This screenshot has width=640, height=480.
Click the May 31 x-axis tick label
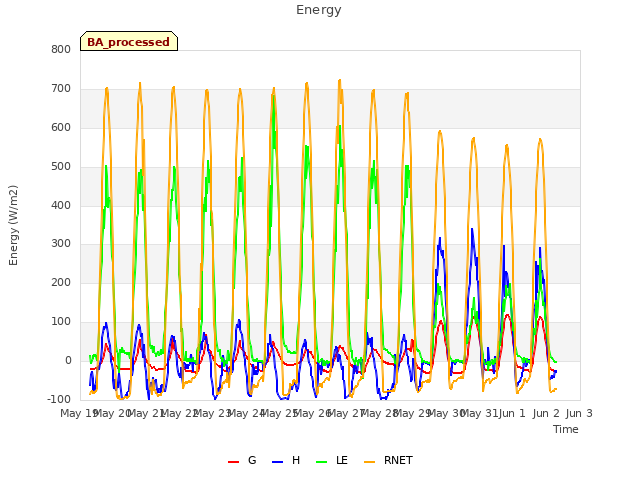[479, 413]
